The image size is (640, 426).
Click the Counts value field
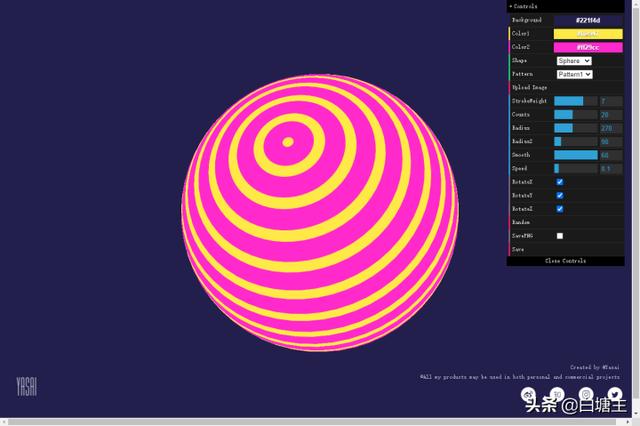611,115
